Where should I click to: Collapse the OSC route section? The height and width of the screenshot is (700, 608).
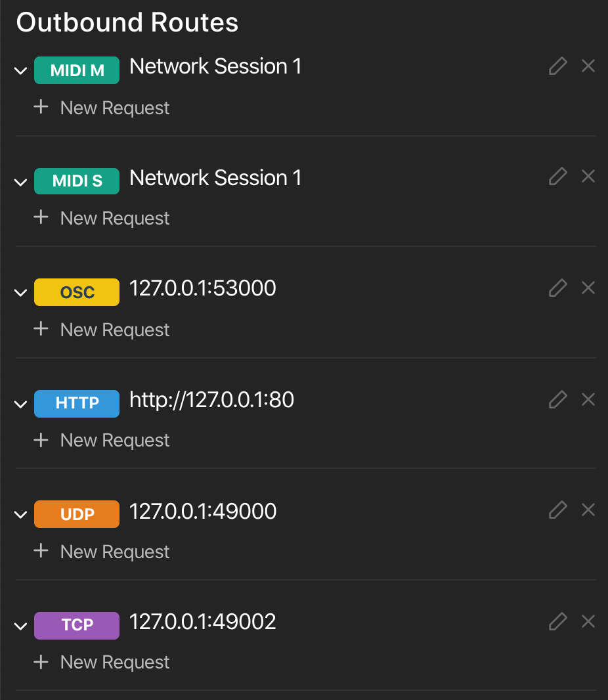point(21,294)
